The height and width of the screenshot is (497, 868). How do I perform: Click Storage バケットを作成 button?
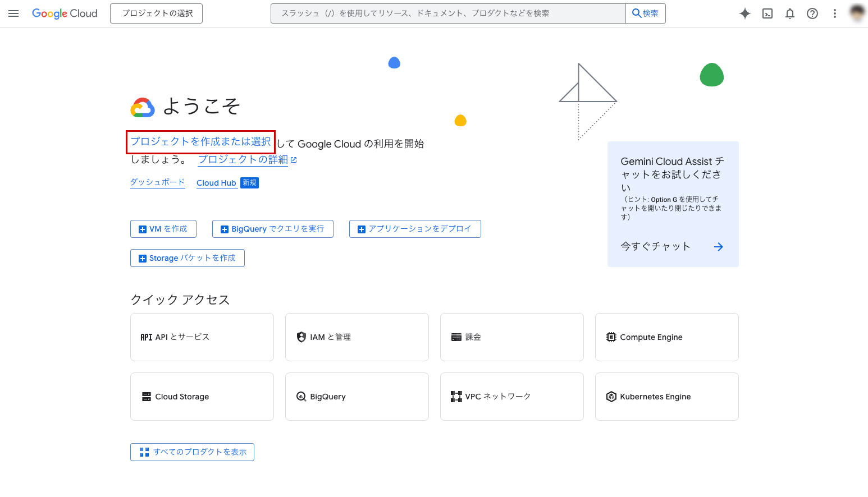pyautogui.click(x=188, y=258)
